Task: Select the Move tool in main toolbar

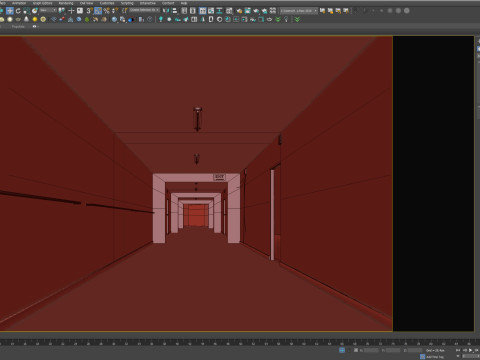Action: 10,11
